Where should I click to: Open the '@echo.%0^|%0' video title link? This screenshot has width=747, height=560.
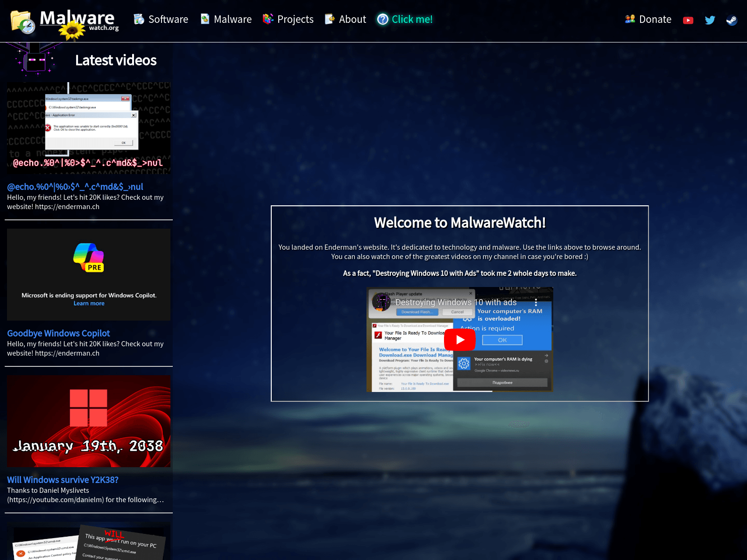click(x=75, y=187)
